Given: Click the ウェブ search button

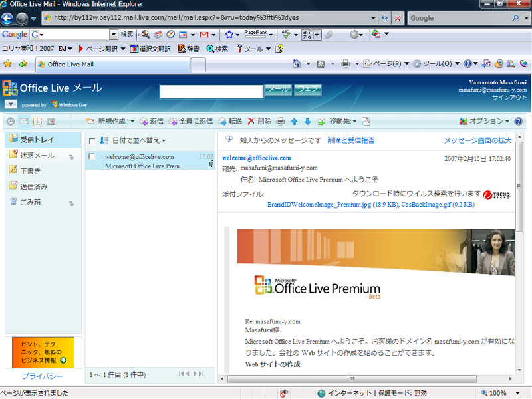Looking at the screenshot, I should 308,90.
